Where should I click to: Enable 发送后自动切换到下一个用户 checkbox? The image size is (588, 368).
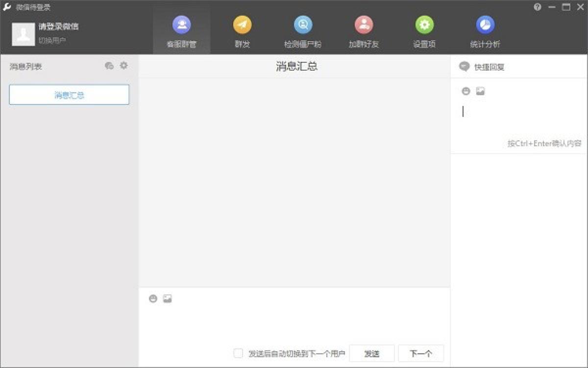[238, 353]
